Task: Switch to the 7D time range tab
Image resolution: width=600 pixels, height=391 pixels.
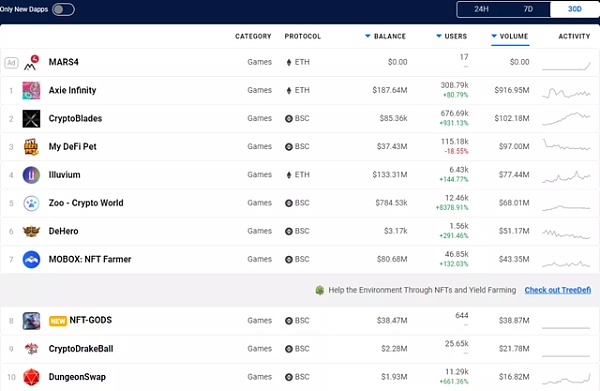Action: click(528, 9)
